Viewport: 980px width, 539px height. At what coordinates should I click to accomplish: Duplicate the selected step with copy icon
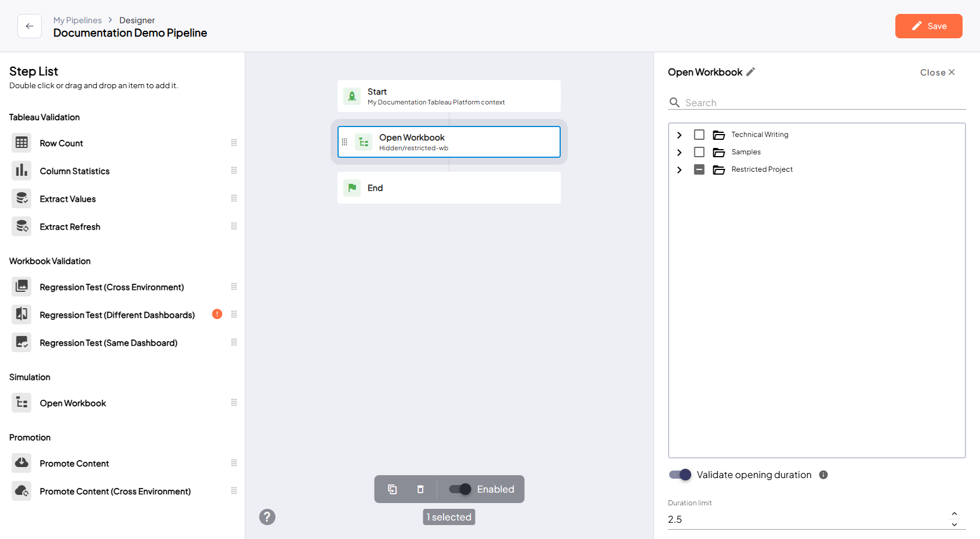393,489
